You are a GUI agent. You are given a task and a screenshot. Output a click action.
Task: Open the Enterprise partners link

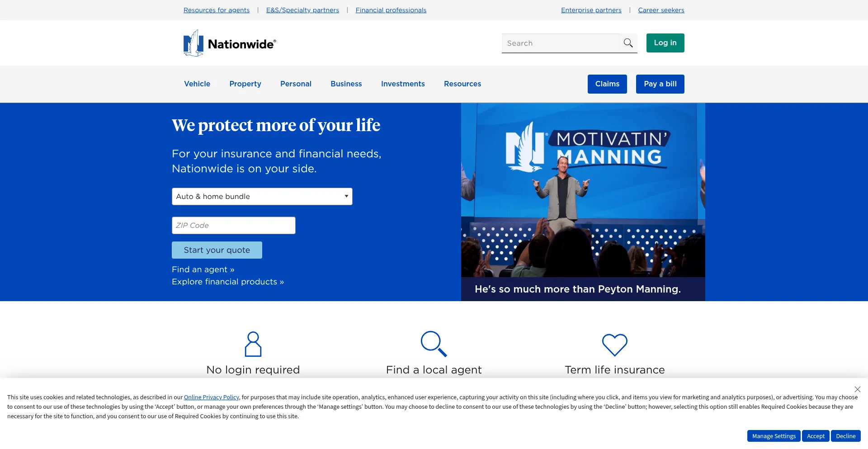click(591, 10)
